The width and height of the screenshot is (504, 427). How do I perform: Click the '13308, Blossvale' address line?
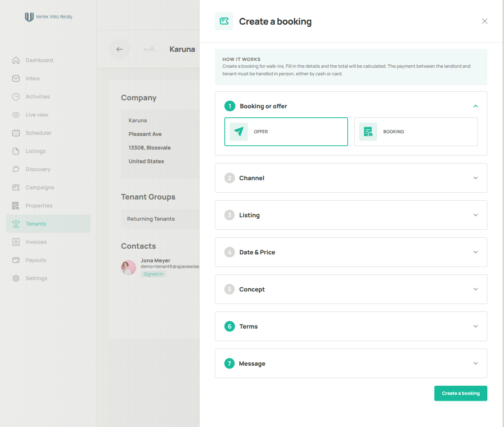149,148
